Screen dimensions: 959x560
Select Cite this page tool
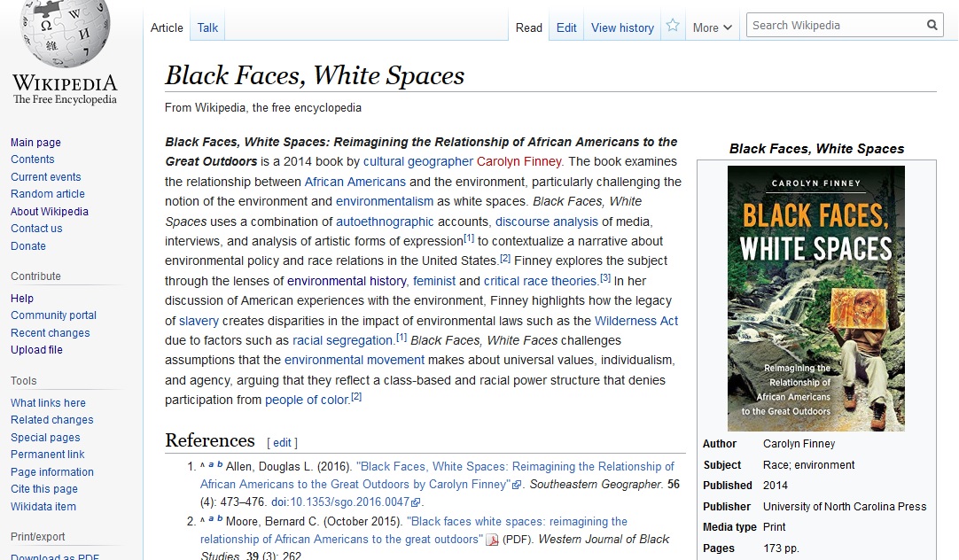(44, 489)
